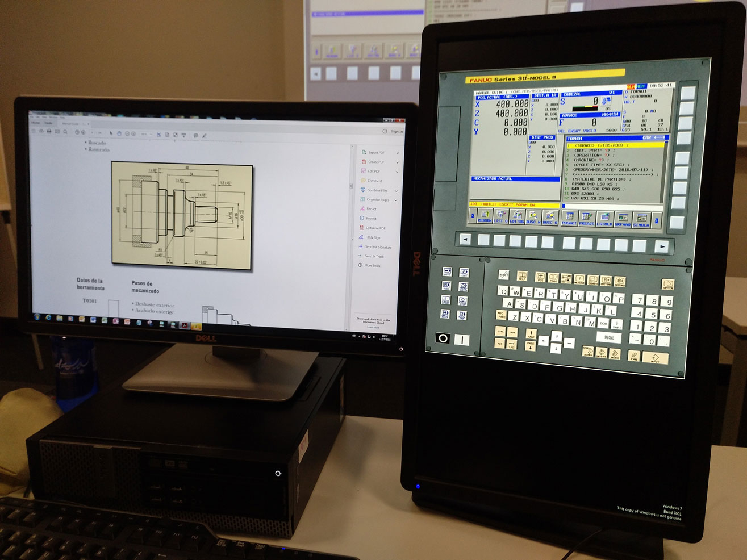The image size is (747, 560).
Task: Select the PROG function key
Action: point(553,278)
